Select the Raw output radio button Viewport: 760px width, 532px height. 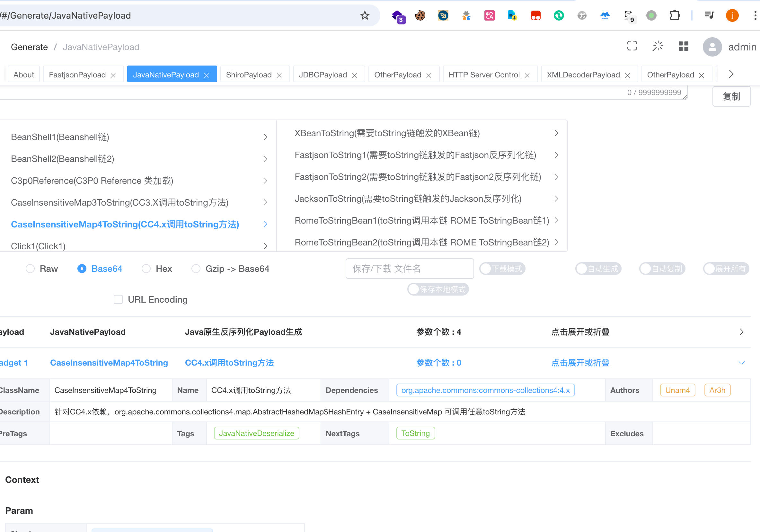[x=30, y=269]
